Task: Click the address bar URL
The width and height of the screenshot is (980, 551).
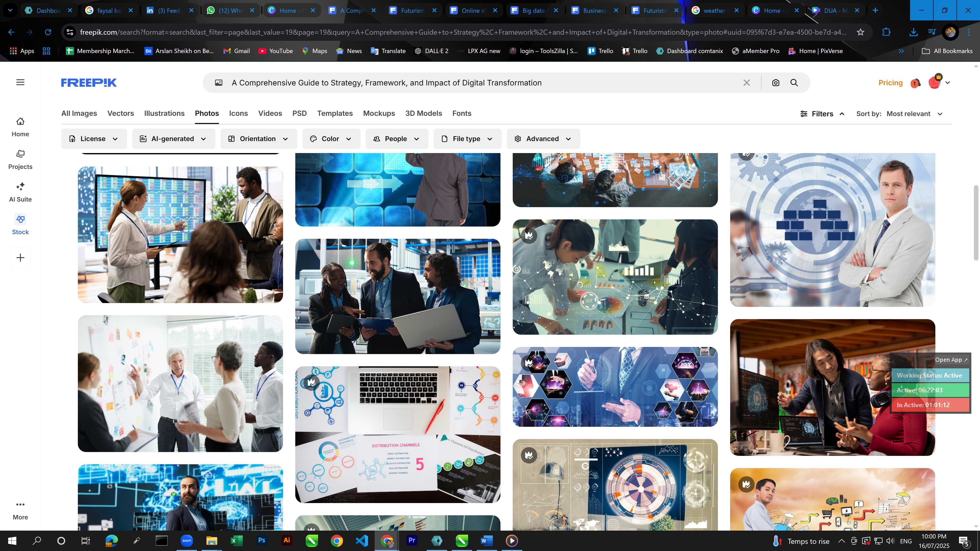Action: click(463, 32)
